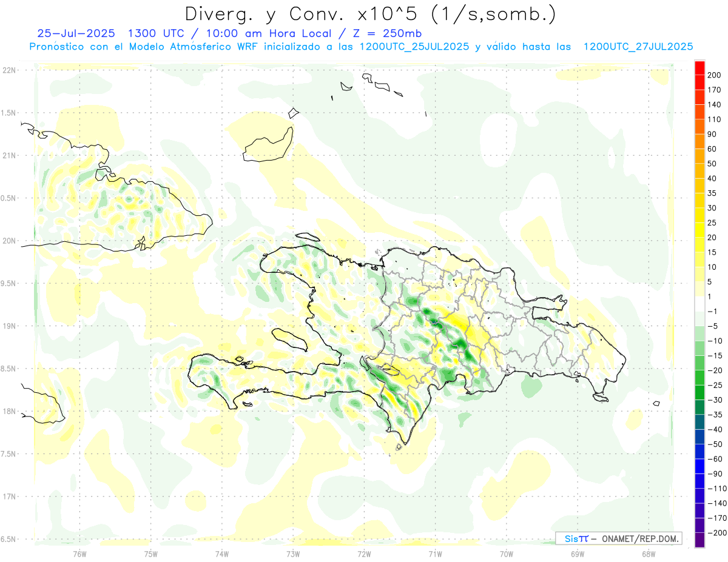The height and width of the screenshot is (562, 728).
Task: Click the '-200' value on the color scale
Action: (717, 533)
